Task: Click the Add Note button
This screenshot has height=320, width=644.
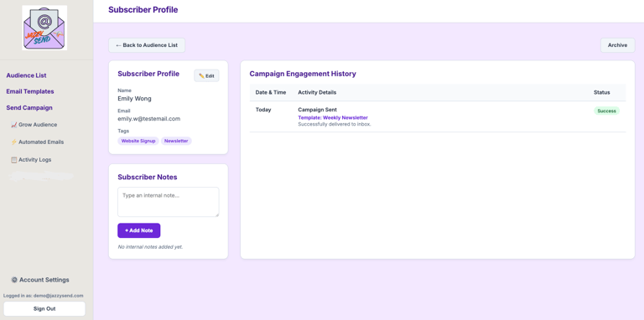Action: tap(139, 230)
